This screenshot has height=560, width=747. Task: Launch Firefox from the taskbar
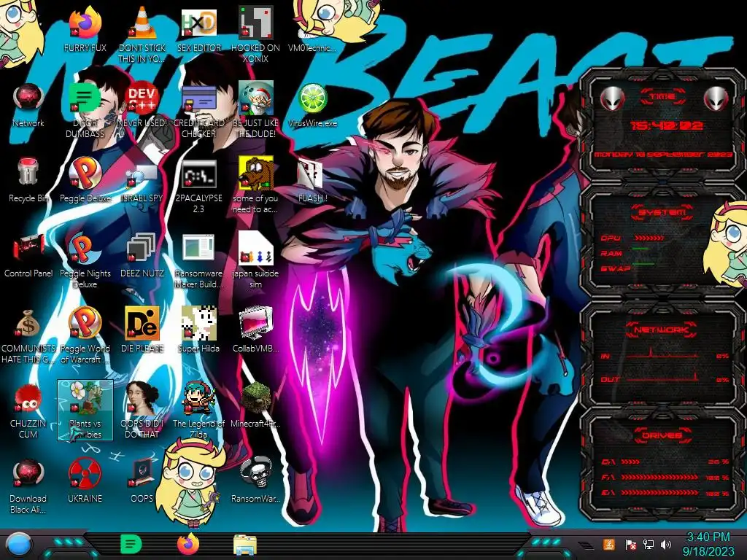pos(188,544)
